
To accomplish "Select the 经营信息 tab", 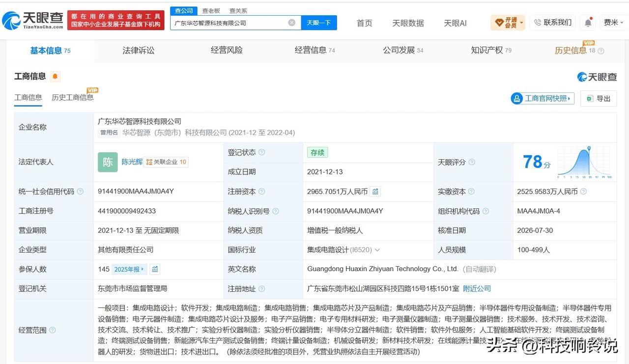I will tap(314, 50).
